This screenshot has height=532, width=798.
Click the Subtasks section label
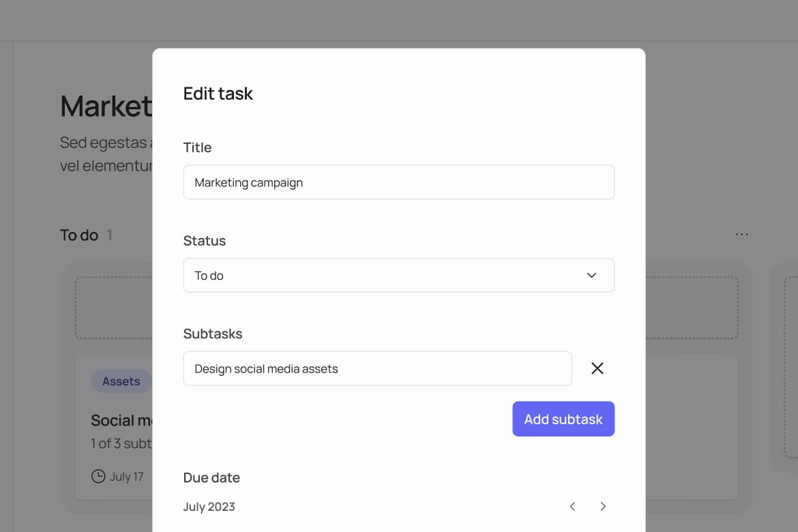[213, 334]
